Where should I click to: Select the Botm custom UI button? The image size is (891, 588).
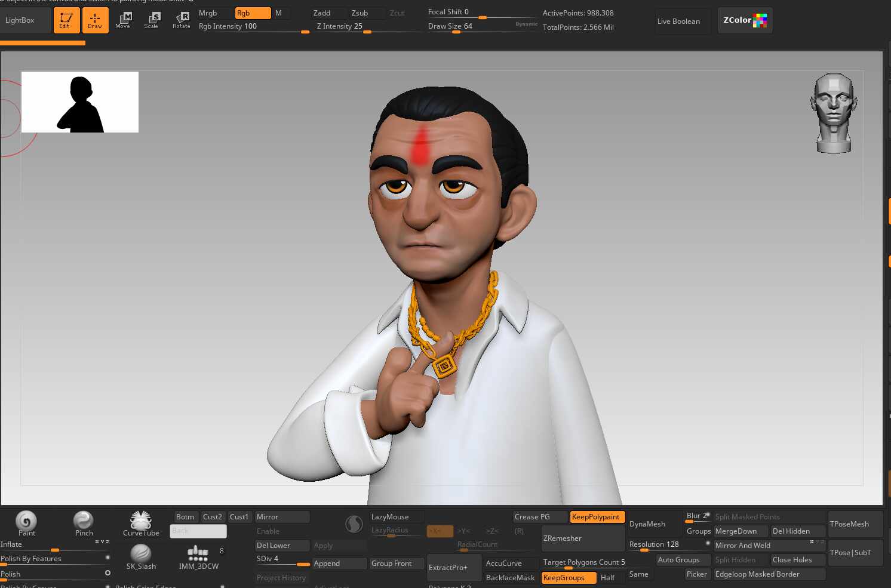coord(185,517)
